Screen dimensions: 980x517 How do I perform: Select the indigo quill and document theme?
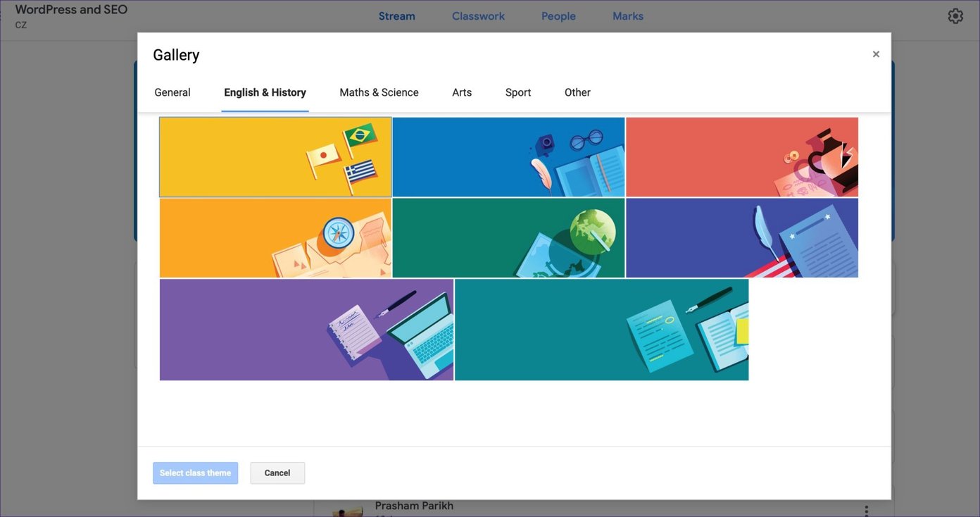click(742, 238)
